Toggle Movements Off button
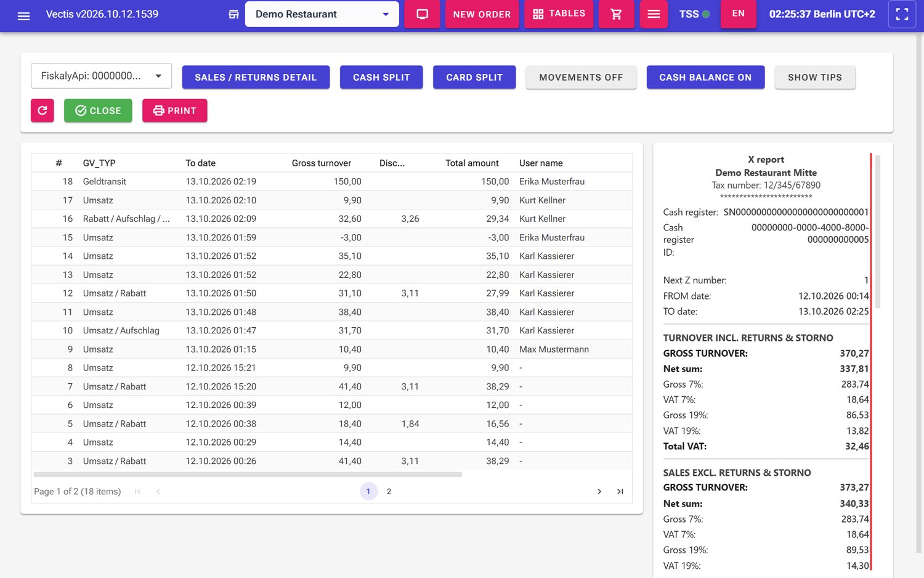Viewport: 924px width, 578px height. coord(581,77)
